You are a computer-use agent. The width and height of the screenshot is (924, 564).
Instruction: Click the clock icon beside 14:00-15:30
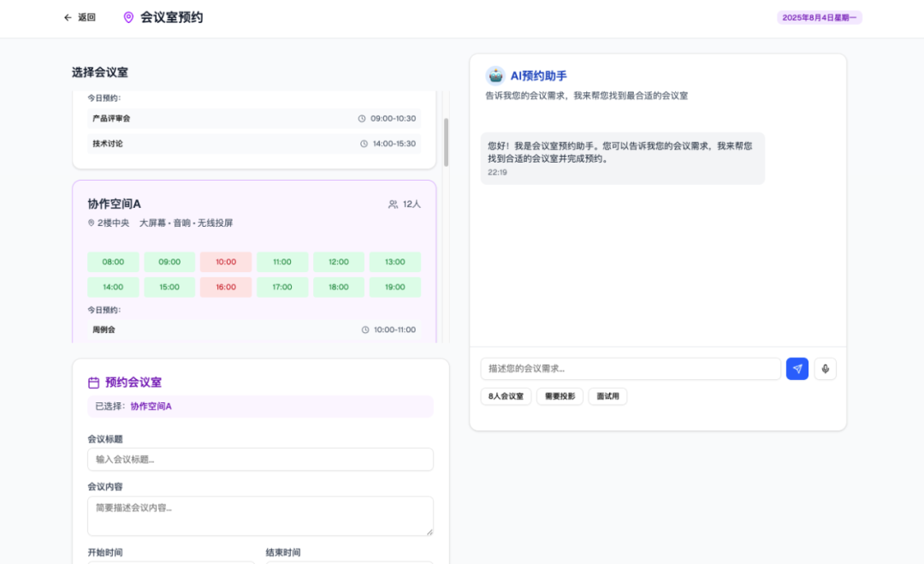tap(364, 144)
